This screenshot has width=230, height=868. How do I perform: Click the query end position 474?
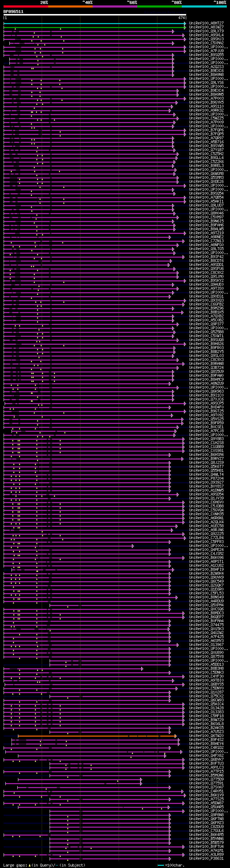coord(181,18)
